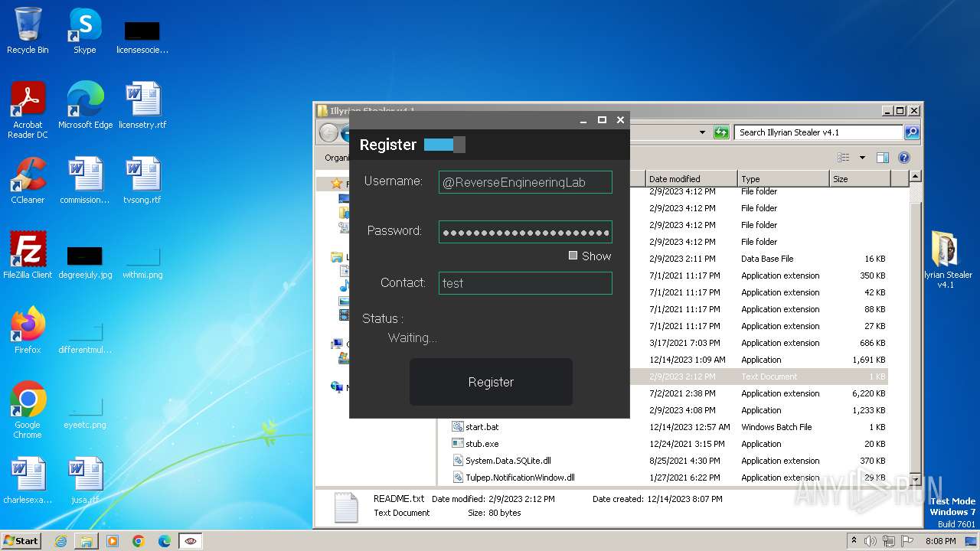
Task: Click the Contact input field
Action: click(525, 283)
